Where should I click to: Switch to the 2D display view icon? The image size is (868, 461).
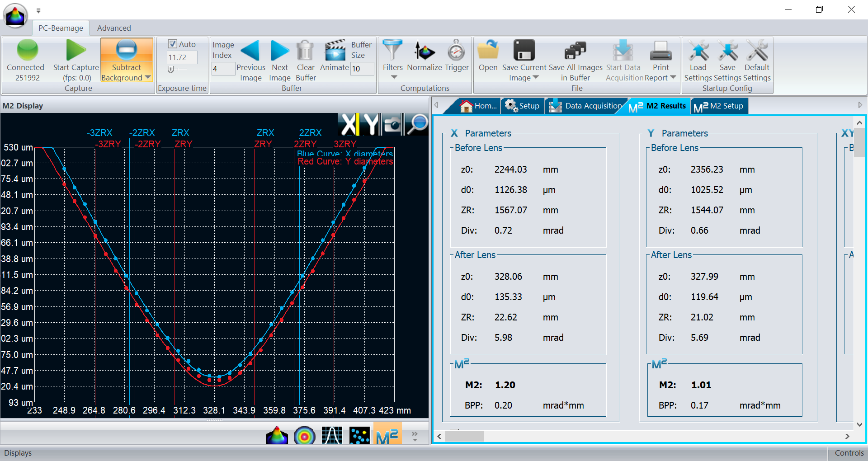(x=304, y=436)
